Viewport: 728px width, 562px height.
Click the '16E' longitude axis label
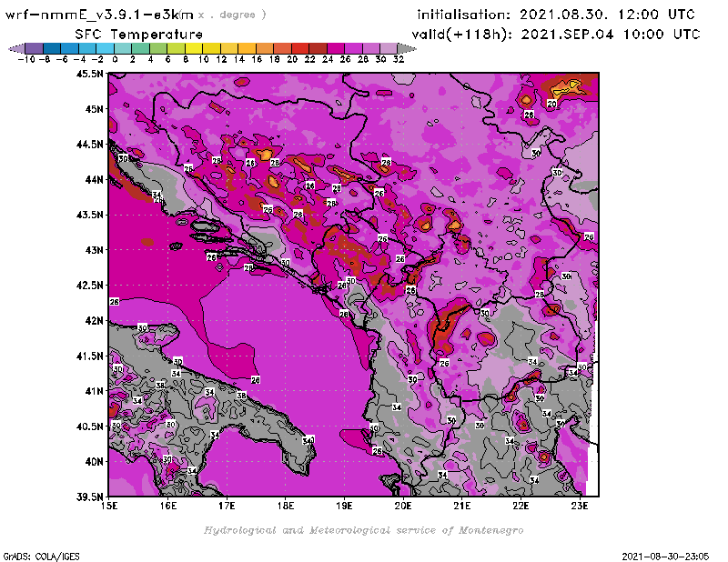coord(168,506)
